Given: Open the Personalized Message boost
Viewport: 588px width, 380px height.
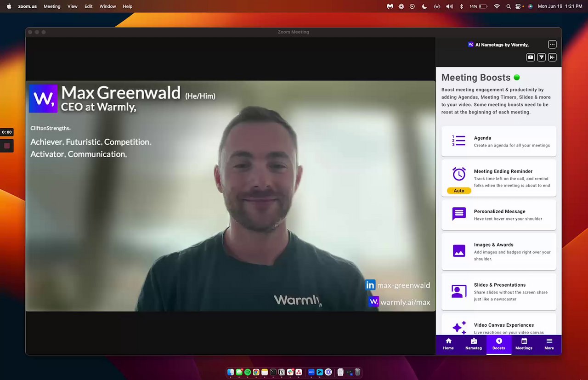Looking at the screenshot, I should pos(498,215).
